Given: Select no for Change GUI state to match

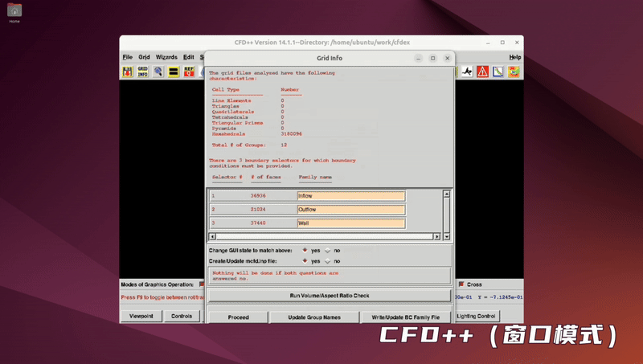Looking at the screenshot, I should 328,250.
